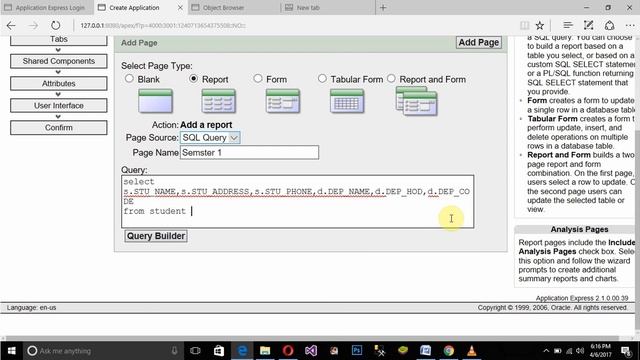
Task: Click the Edge icon in the taskbar
Action: (x=242, y=351)
